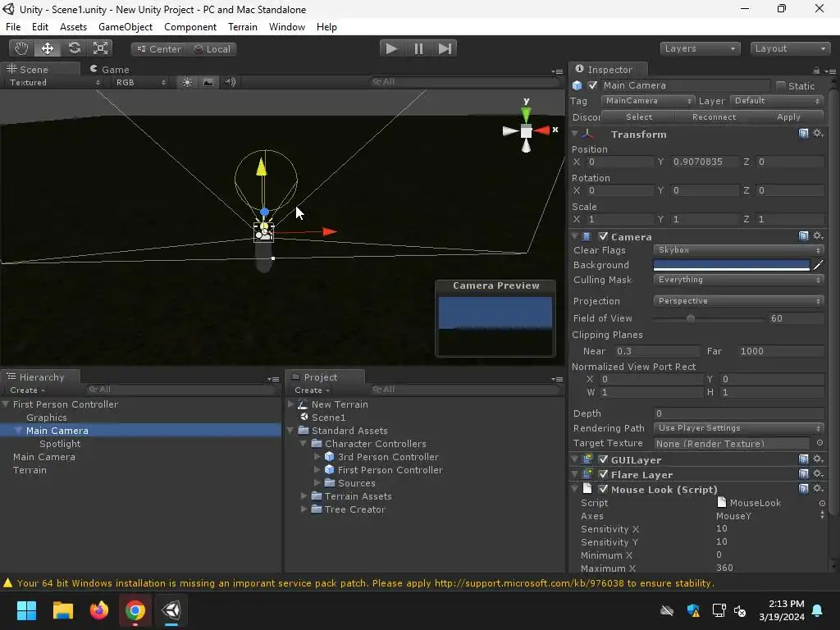The width and height of the screenshot is (840, 630).
Task: Open Hierarchy panel options menu
Action: [273, 379]
